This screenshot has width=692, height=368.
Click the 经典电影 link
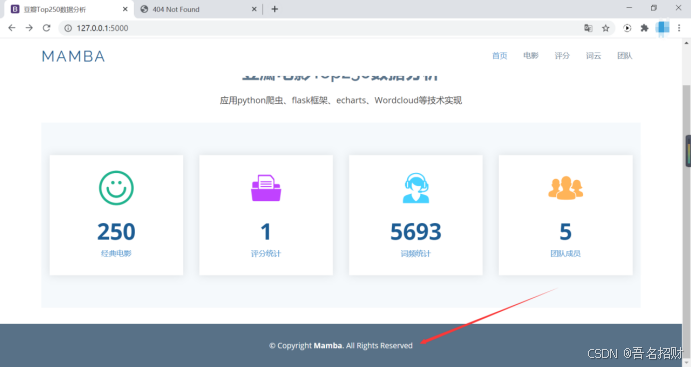tap(116, 253)
